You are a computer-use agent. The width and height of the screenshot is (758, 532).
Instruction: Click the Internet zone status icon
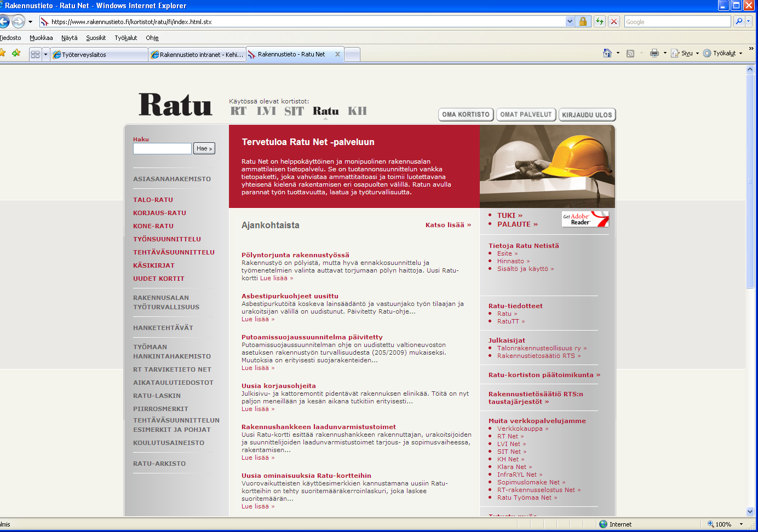click(604, 524)
